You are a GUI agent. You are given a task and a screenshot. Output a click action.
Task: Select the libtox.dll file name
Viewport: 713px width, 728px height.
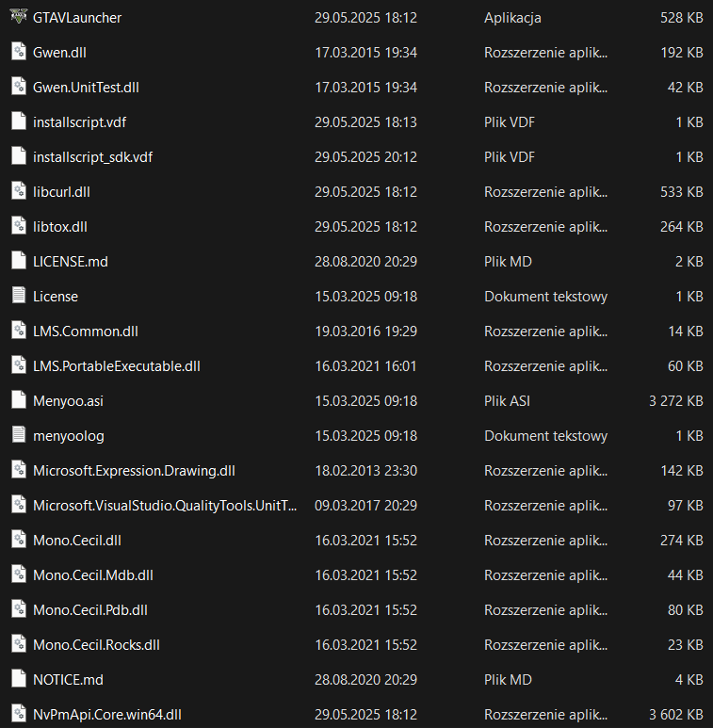(x=60, y=226)
